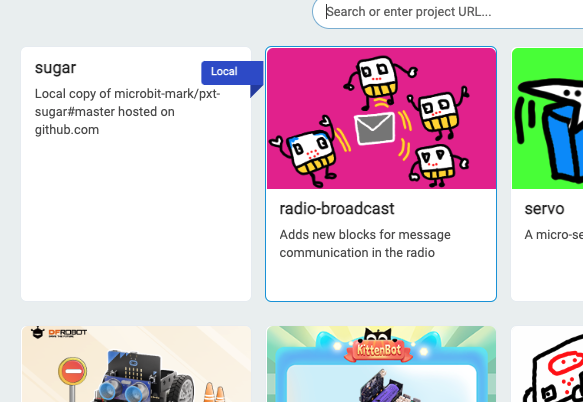Click the radio-broadcast title
The height and width of the screenshot is (402, 583).
(x=337, y=209)
